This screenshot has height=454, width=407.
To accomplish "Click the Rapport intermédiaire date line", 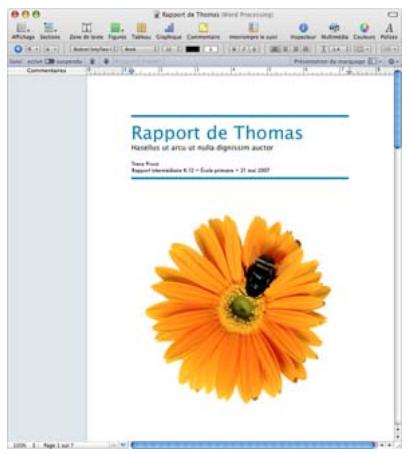I will coord(200,170).
